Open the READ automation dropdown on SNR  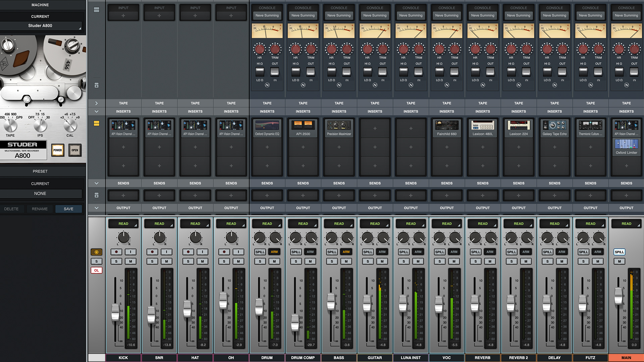point(159,224)
